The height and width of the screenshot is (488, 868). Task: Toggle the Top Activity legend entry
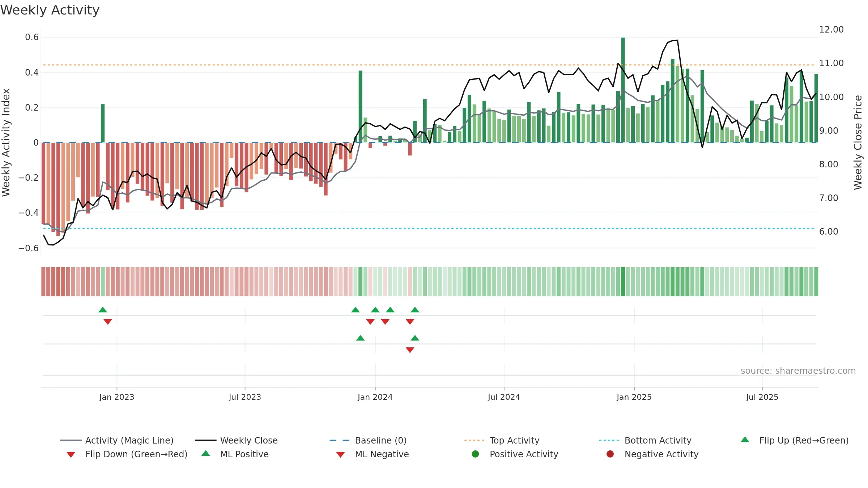click(x=502, y=440)
